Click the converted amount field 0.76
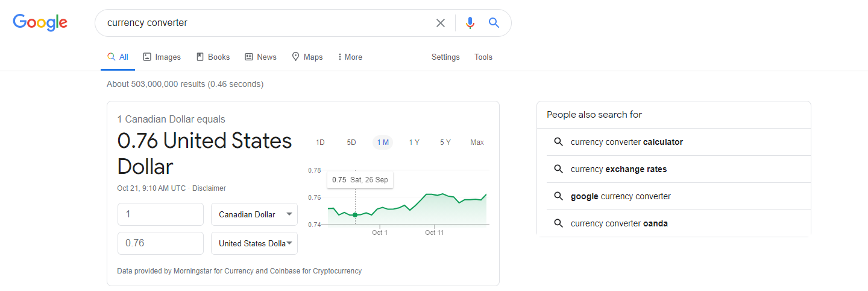Image resolution: width=868 pixels, height=291 pixels. [160, 243]
